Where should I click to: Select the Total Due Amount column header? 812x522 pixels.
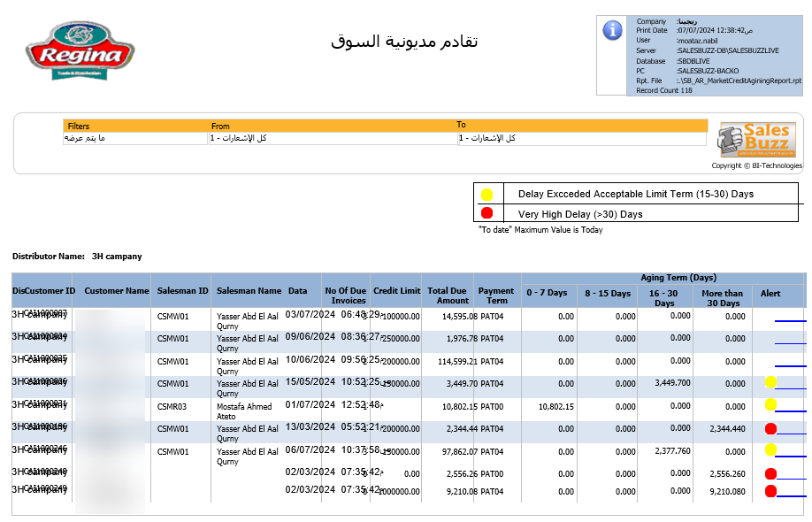click(x=448, y=296)
